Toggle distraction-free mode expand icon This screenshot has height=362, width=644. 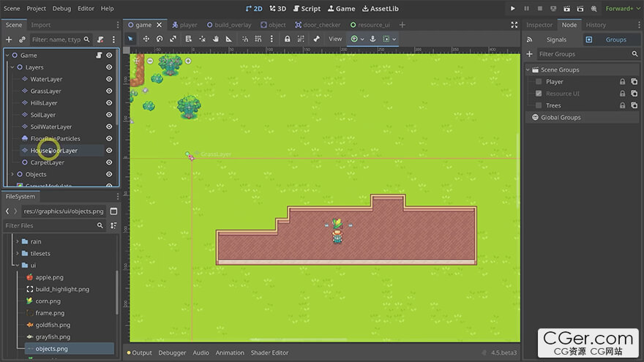514,25
